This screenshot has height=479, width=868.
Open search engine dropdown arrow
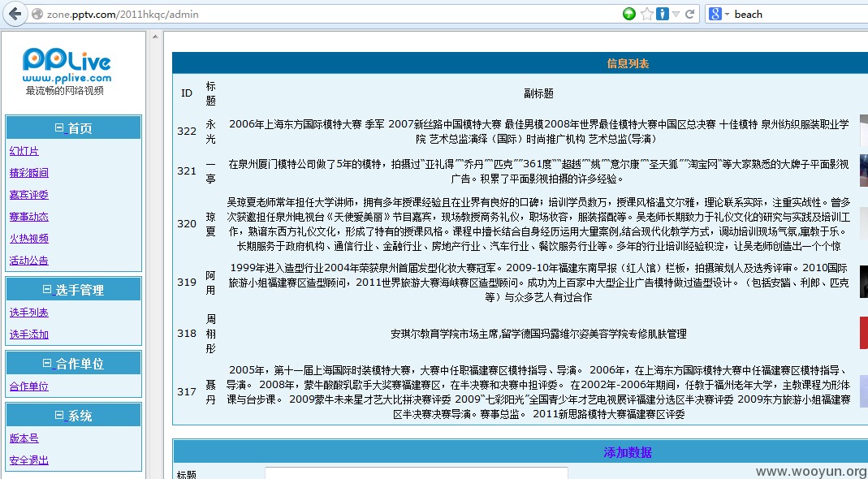(x=727, y=15)
